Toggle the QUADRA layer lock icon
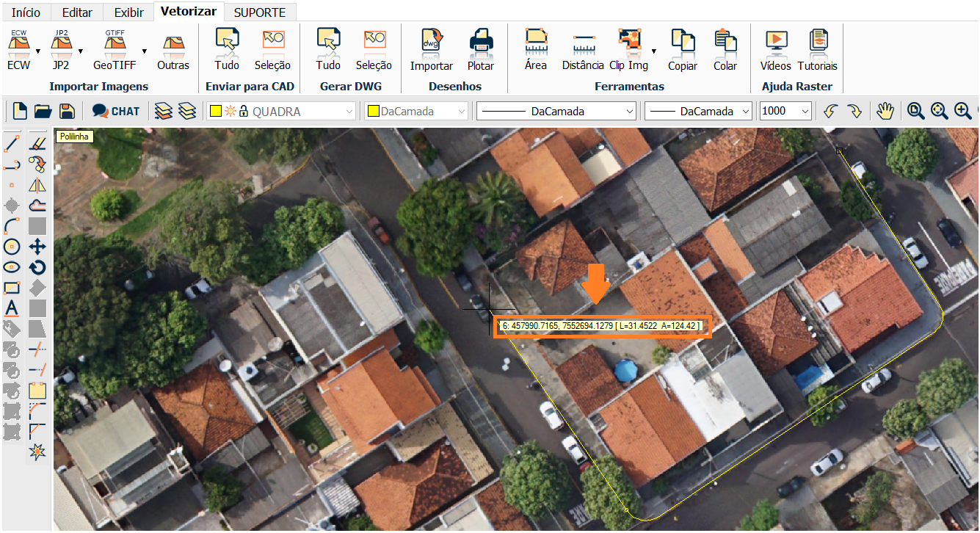 [244, 112]
